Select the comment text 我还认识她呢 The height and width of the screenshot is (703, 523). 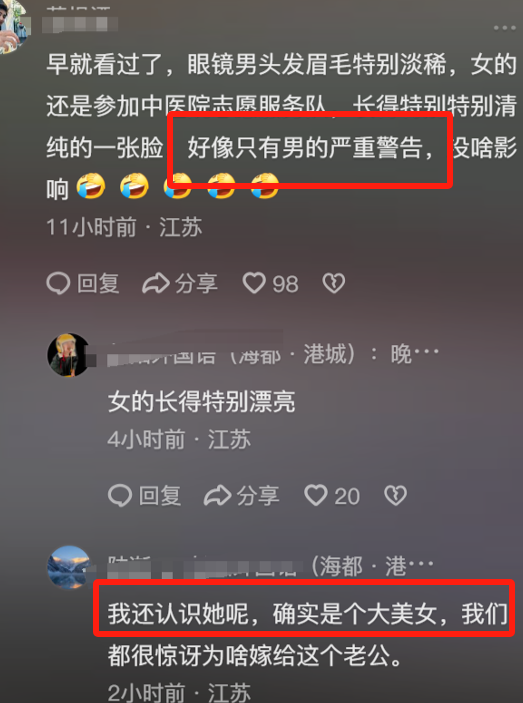178,613
